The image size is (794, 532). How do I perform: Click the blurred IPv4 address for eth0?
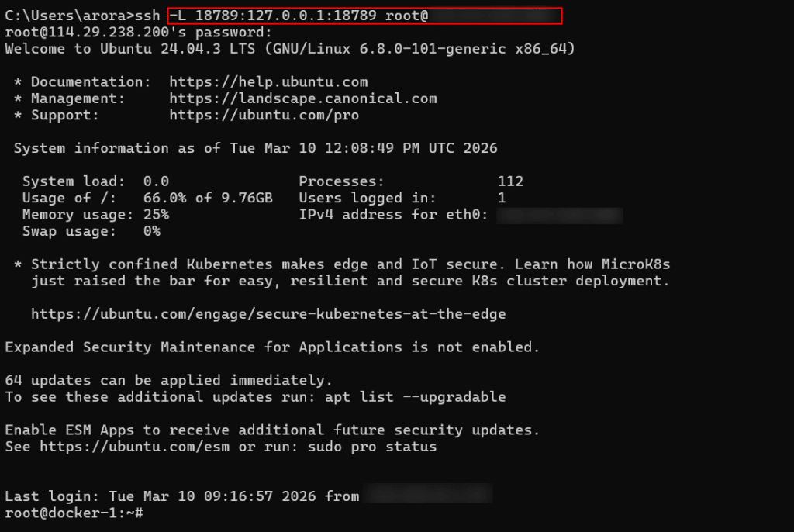click(559, 215)
